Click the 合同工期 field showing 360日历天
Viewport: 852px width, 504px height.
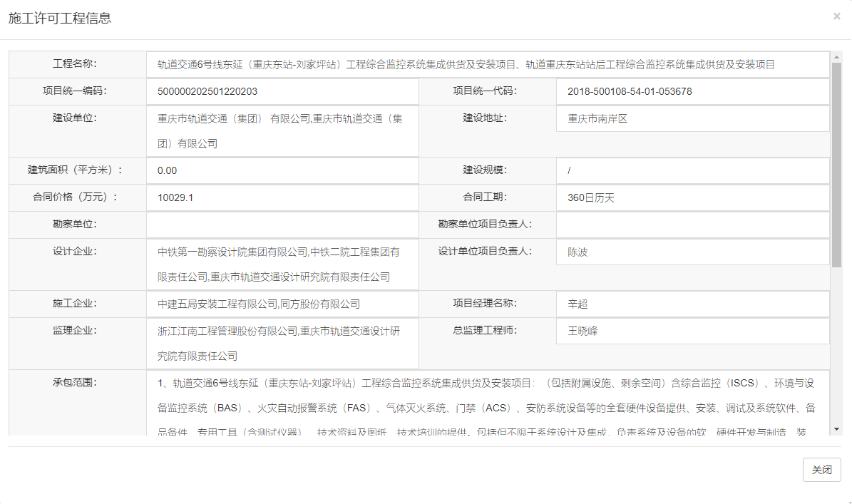pos(692,197)
